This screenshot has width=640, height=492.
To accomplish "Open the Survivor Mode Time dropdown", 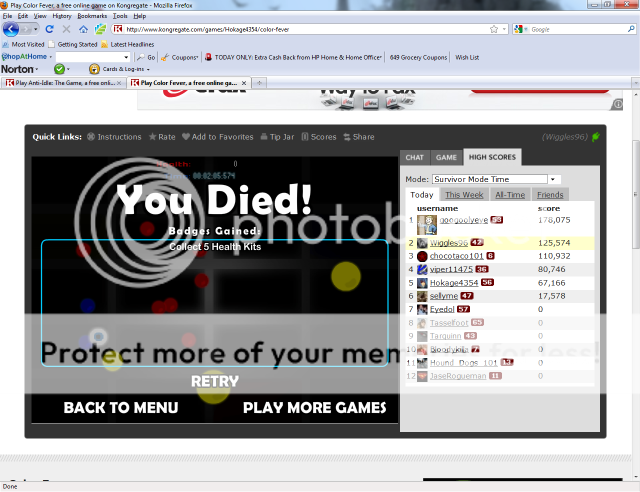I will point(553,179).
